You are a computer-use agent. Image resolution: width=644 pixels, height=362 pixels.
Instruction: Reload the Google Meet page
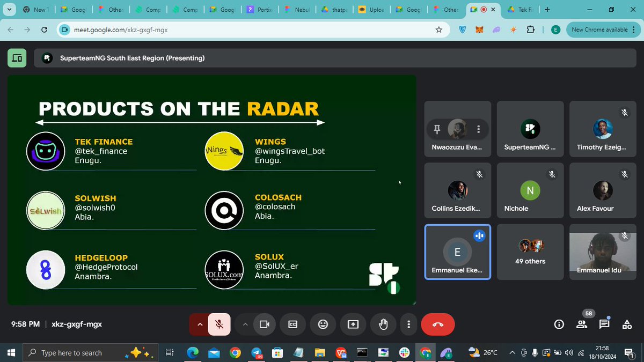pyautogui.click(x=45, y=30)
